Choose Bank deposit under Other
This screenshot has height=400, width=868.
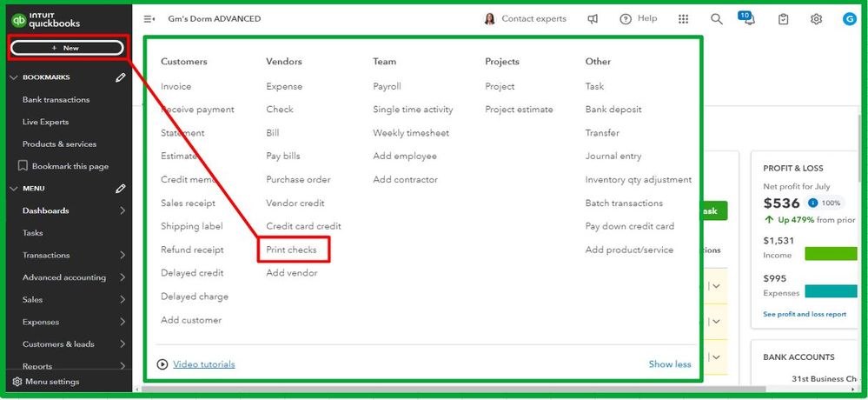click(x=613, y=110)
